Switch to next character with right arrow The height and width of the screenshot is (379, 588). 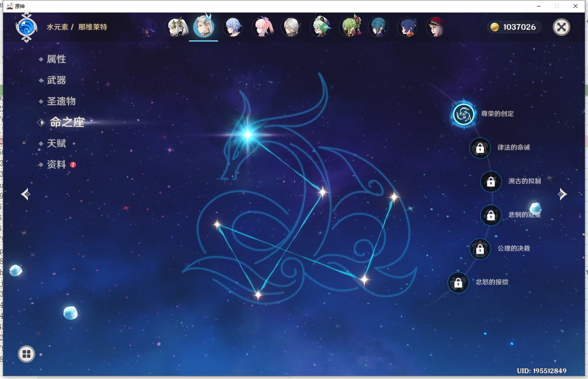click(x=562, y=194)
